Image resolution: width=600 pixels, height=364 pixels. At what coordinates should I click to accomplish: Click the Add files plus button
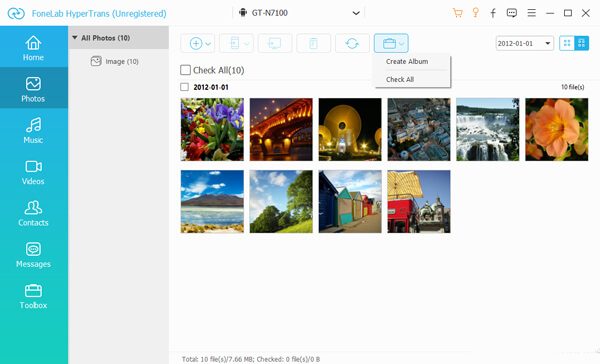point(196,43)
